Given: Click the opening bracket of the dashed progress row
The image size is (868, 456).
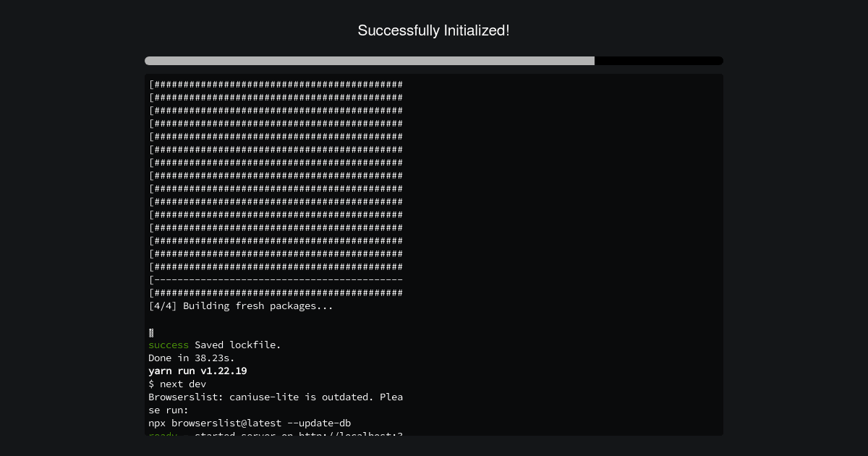Looking at the screenshot, I should (x=151, y=279).
